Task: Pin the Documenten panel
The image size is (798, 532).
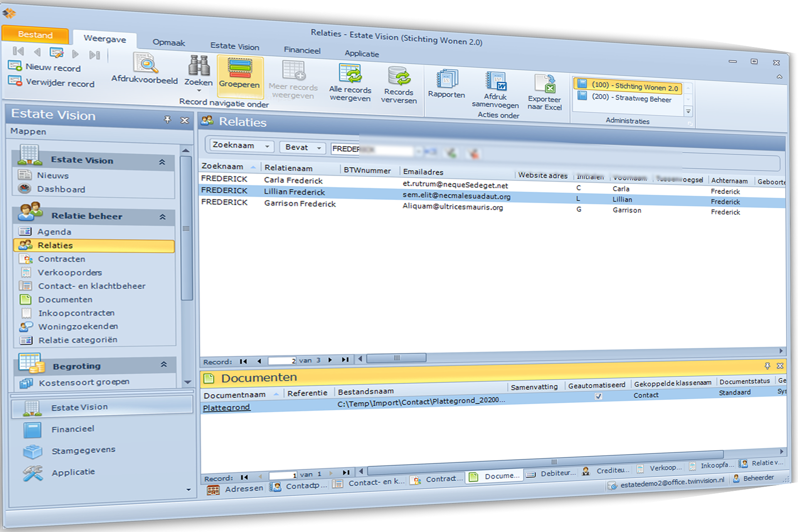Action: coord(767,366)
